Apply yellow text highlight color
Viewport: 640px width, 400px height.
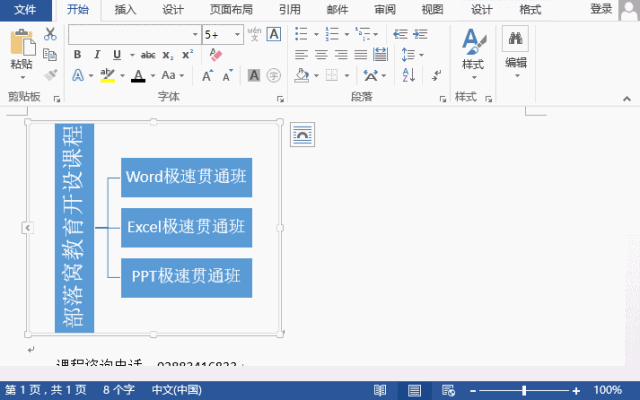pos(107,76)
